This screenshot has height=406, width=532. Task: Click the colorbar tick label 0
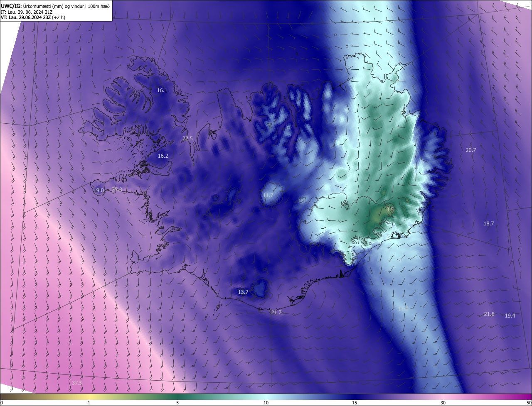point(2,403)
